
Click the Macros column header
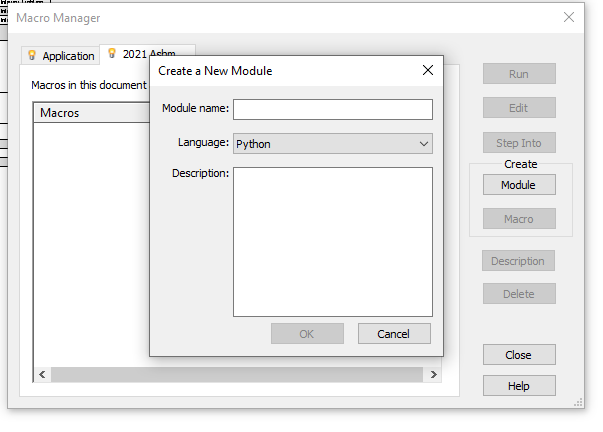[x=90, y=113]
